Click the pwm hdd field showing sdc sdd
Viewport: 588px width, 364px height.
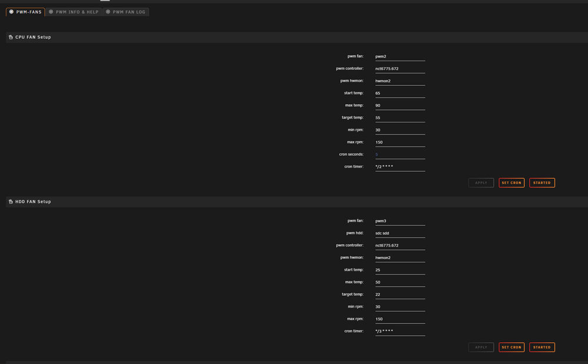[400, 233]
